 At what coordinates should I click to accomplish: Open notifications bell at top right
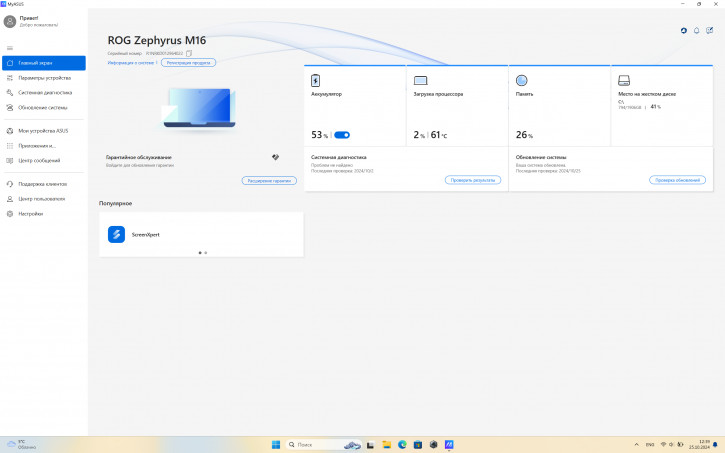point(696,31)
